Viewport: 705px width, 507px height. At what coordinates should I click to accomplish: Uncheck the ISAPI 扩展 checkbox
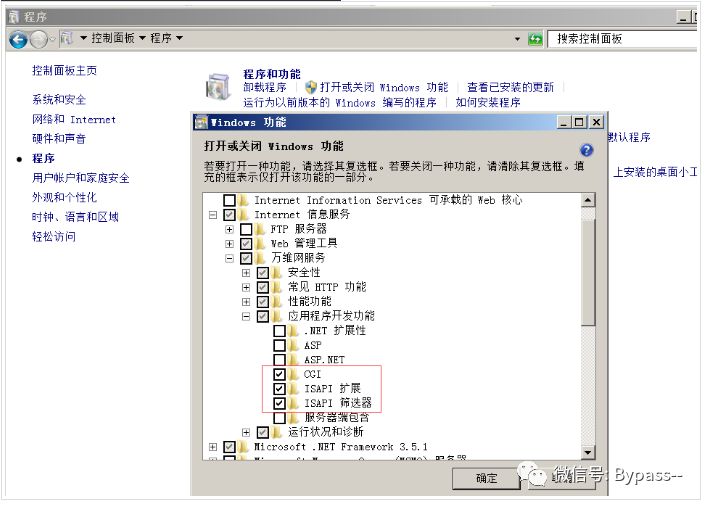point(279,388)
